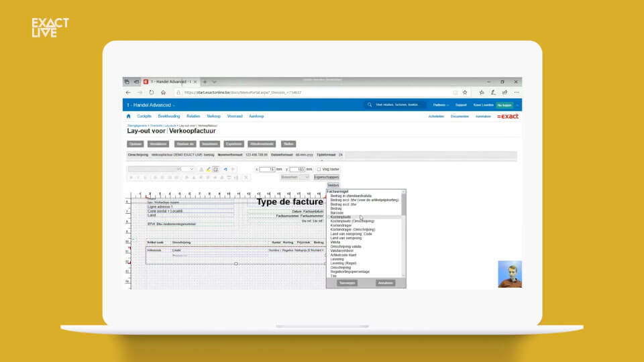Click the blue undo arrow icon

coord(225,169)
